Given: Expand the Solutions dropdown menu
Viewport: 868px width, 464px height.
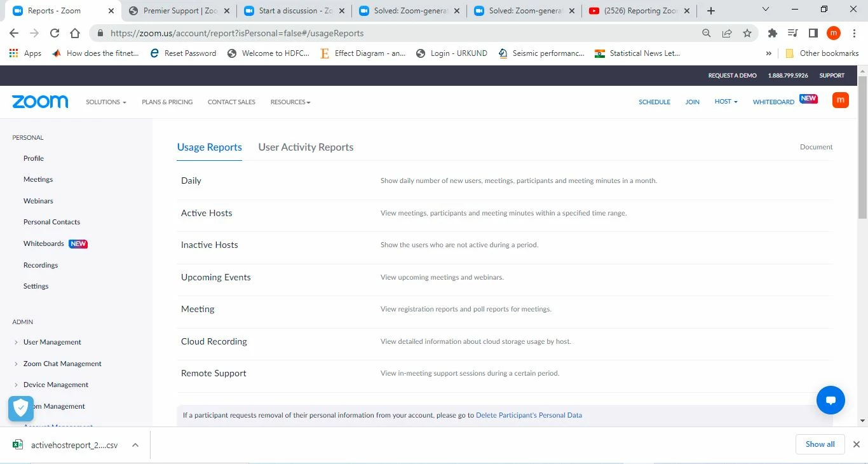Looking at the screenshot, I should (x=106, y=102).
